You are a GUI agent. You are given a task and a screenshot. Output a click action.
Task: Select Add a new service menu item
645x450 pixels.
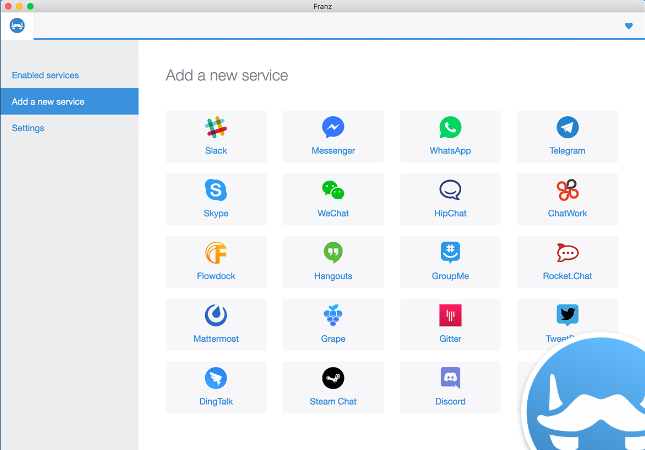[x=70, y=101]
